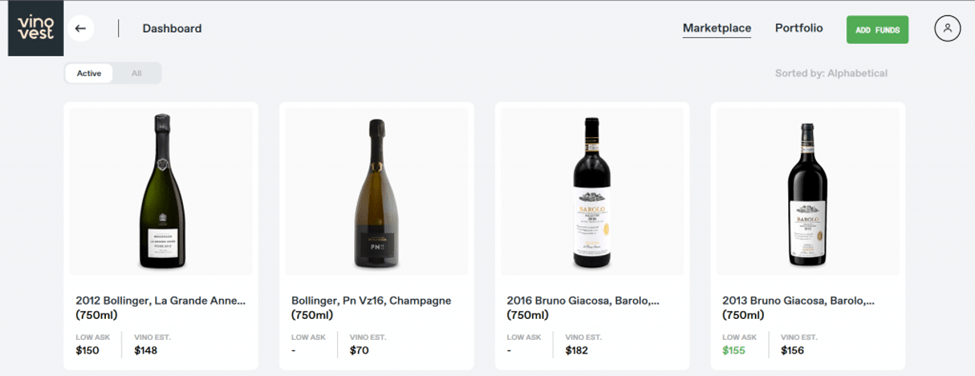Select the 2016 Bruno Giacosa, Barolo title
This screenshot has height=376, width=975.
click(x=583, y=308)
